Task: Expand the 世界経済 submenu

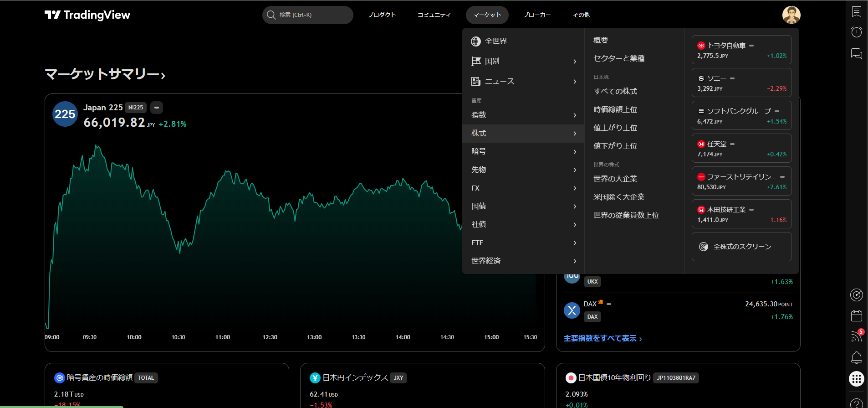Action: [x=575, y=261]
